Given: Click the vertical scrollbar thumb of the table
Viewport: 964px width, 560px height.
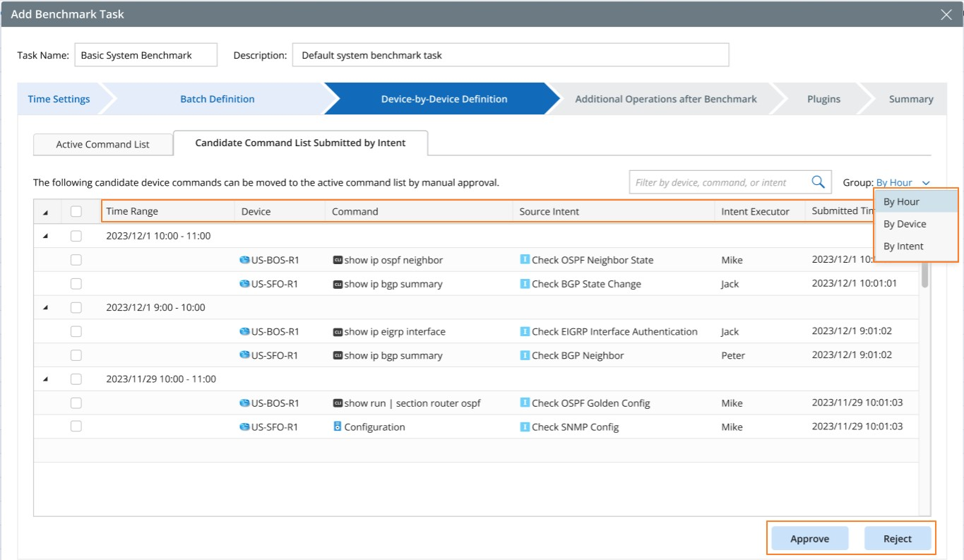Looking at the screenshot, I should pos(924,272).
